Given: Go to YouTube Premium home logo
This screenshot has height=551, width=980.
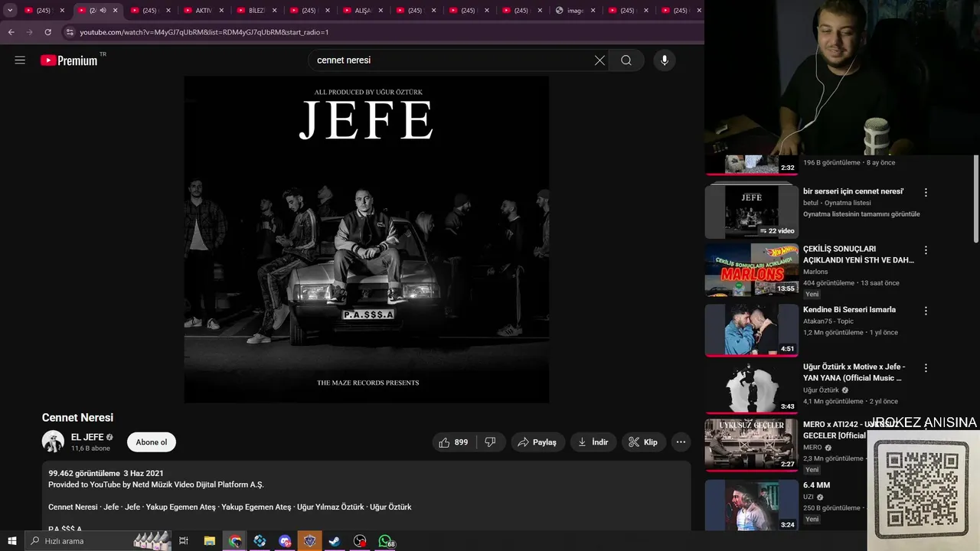Looking at the screenshot, I should [x=70, y=60].
